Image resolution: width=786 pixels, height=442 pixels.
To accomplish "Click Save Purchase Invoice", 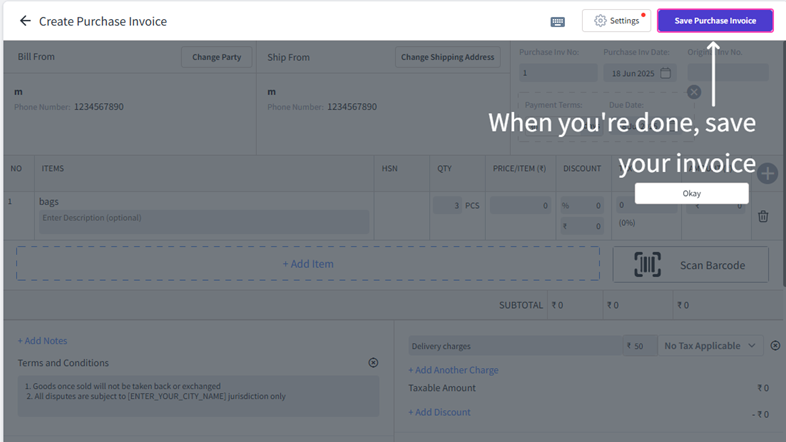I will (x=715, y=21).
